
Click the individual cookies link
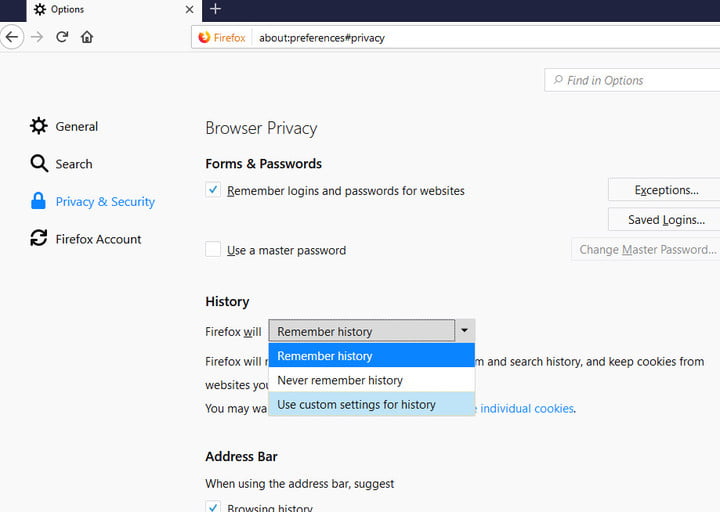(527, 408)
